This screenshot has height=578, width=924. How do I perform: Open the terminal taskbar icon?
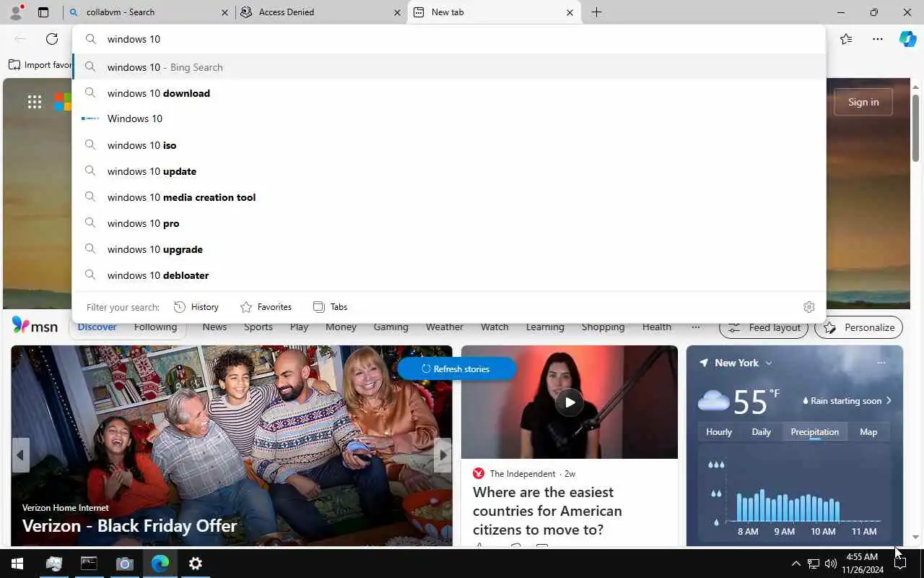(89, 564)
